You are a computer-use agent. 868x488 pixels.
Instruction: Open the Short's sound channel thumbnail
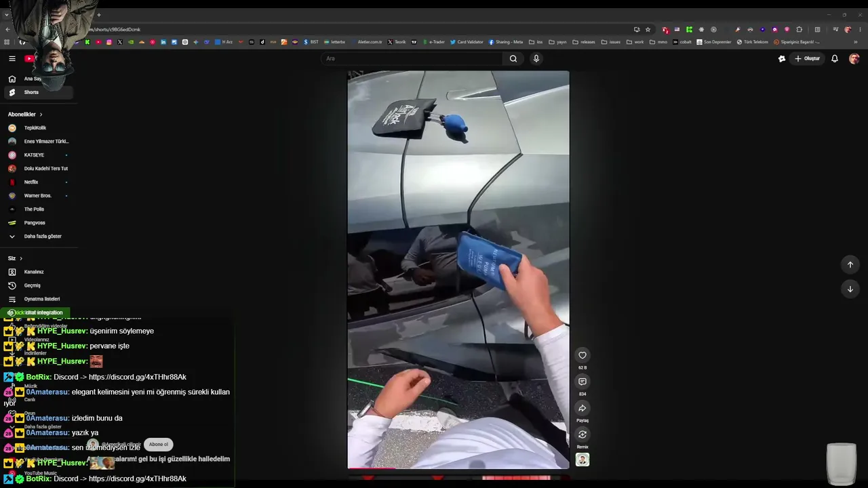pos(582,460)
